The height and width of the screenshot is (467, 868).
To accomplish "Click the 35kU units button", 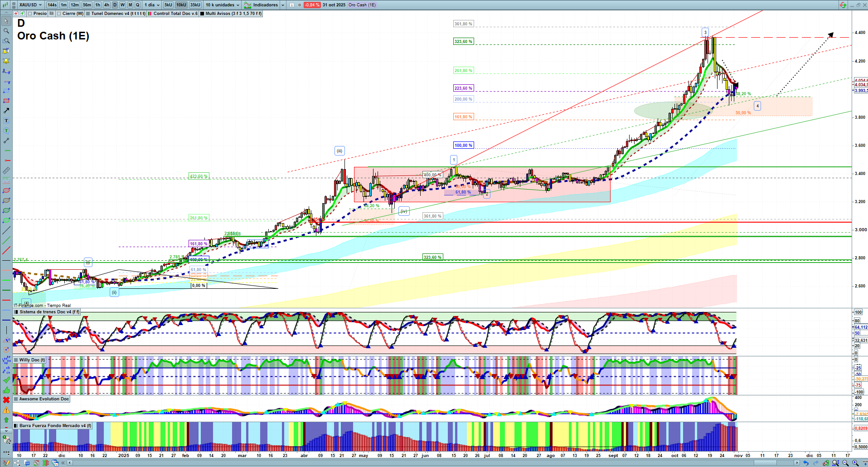I will click(195, 5).
